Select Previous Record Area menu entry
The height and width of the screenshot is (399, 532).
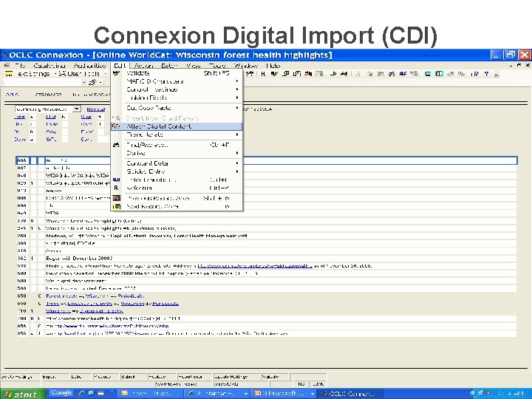[x=177, y=198]
